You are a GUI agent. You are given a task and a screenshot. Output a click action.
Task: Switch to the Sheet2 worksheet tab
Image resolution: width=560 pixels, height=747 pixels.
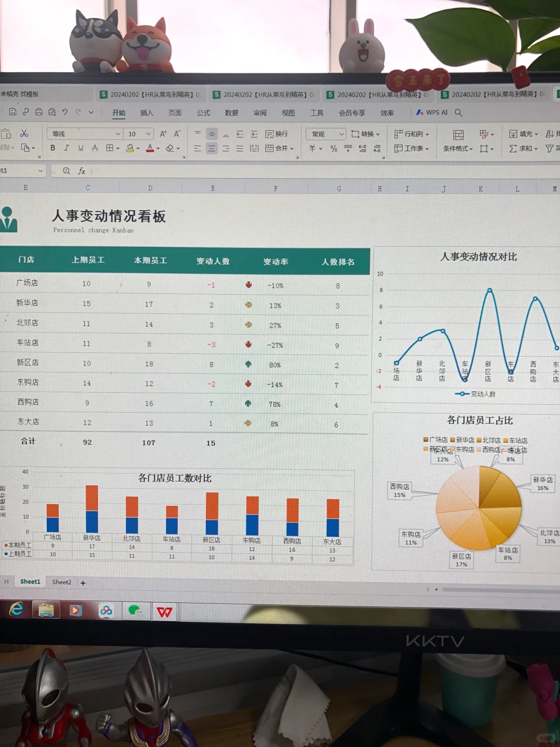pos(62,582)
